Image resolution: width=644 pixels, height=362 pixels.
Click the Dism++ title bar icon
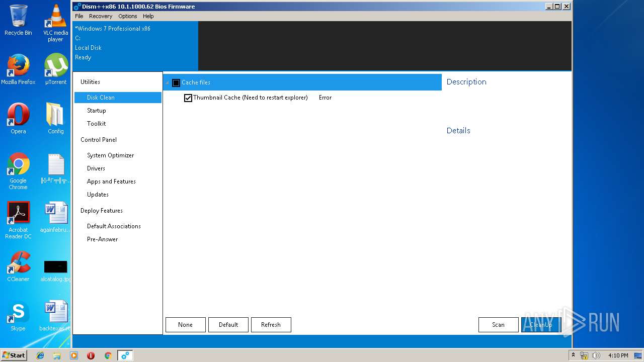[77, 7]
